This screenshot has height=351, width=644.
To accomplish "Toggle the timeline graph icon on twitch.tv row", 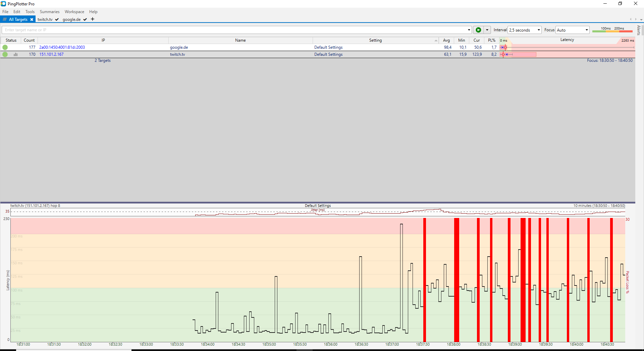I will 15,54.
